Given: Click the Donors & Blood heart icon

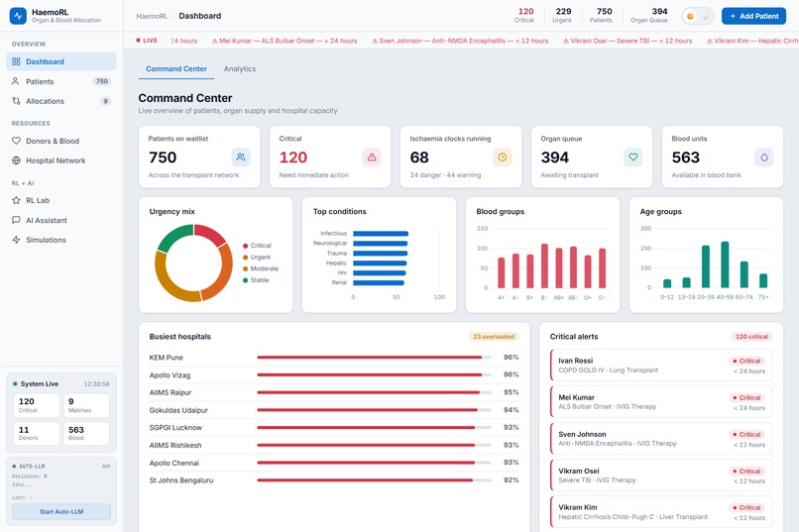Looking at the screenshot, I should click(16, 141).
